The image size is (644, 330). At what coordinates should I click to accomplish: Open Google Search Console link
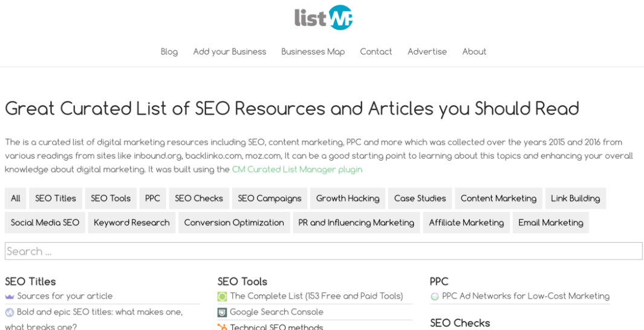pos(276,312)
